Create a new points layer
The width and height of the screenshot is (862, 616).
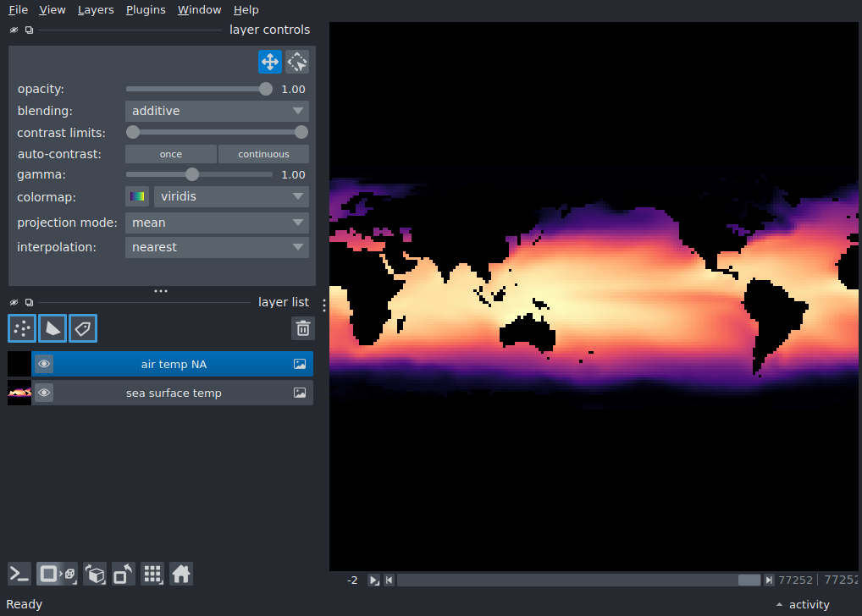point(22,328)
